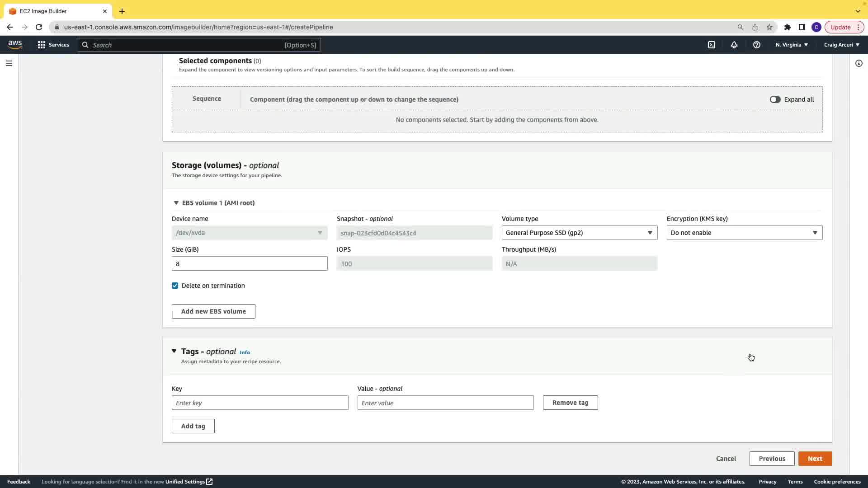The height and width of the screenshot is (488, 868).
Task: Open the hamburger side navigation menu
Action: (x=9, y=63)
